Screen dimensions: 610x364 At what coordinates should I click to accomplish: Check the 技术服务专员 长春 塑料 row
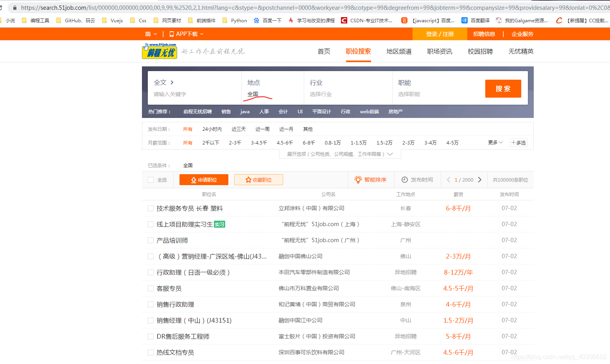[151, 208]
